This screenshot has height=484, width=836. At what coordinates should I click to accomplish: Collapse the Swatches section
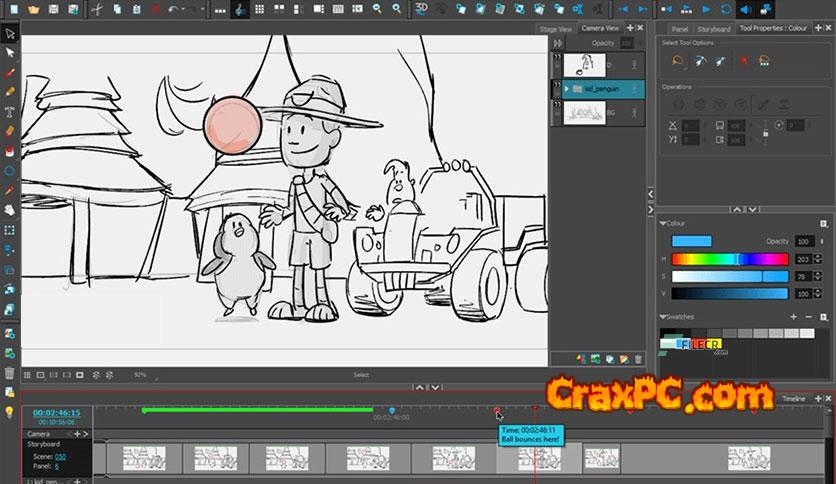[662, 317]
